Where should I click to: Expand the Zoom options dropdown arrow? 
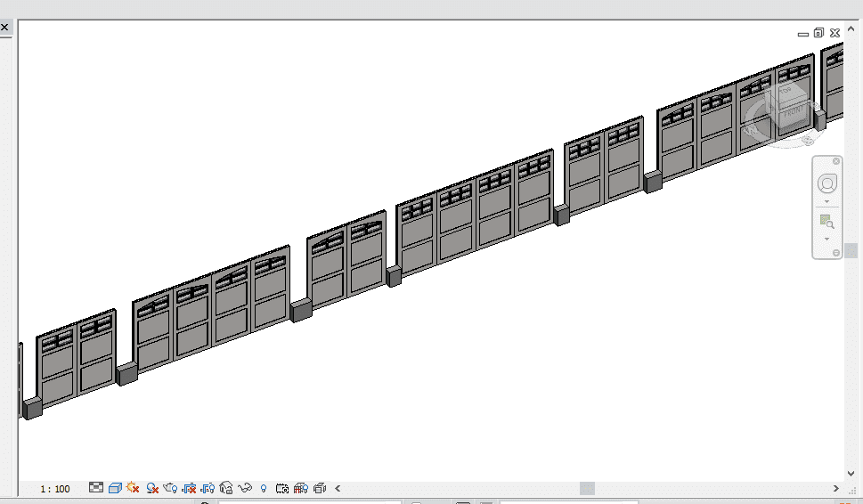click(826, 239)
